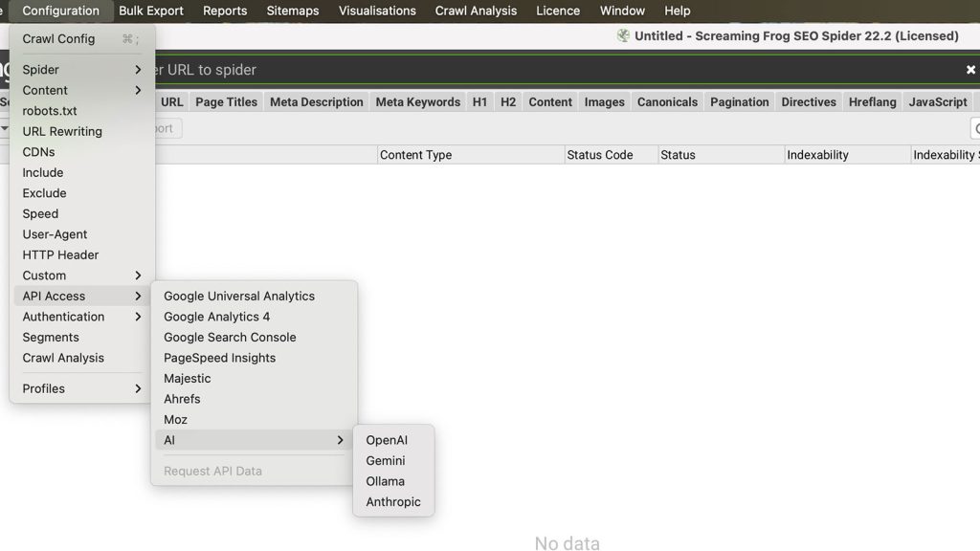
Task: Select URL Rewriting option
Action: click(x=82, y=131)
